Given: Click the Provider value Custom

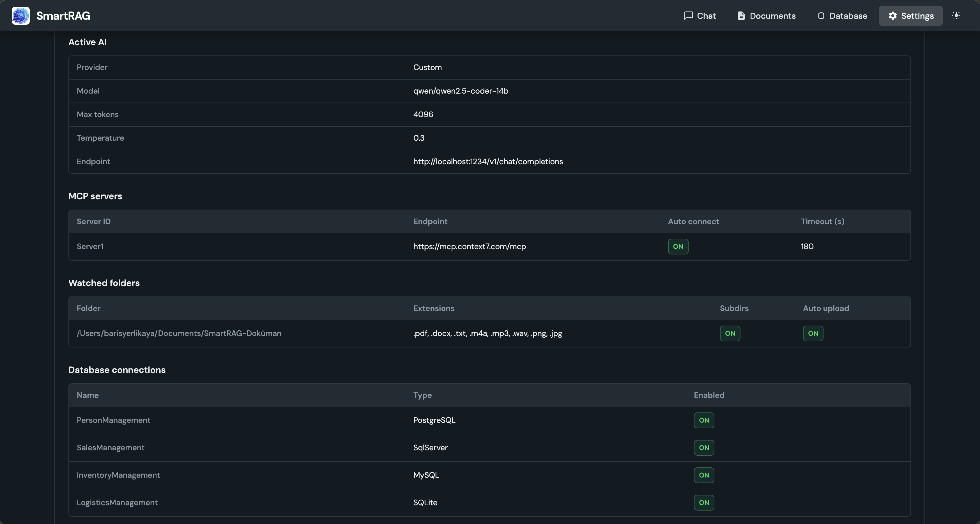Looking at the screenshot, I should click(428, 67).
